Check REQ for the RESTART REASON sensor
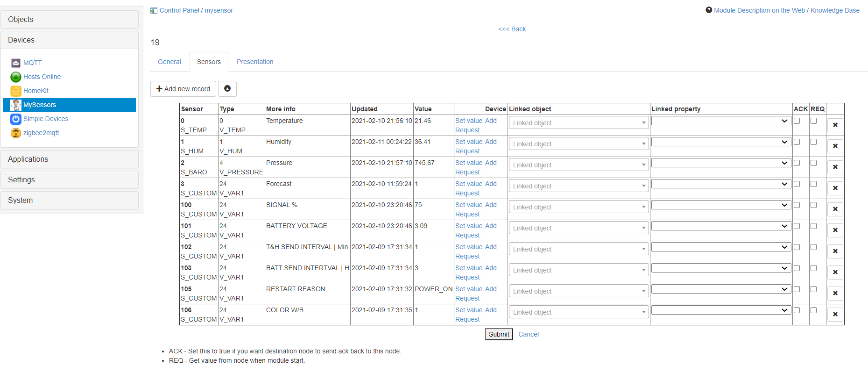This screenshot has height=366, width=868. 814,289
